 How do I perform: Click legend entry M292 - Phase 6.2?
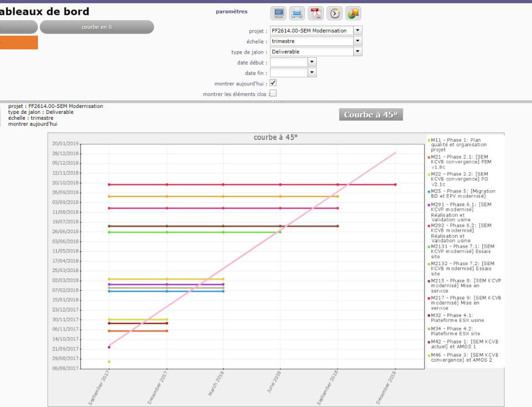point(460,233)
